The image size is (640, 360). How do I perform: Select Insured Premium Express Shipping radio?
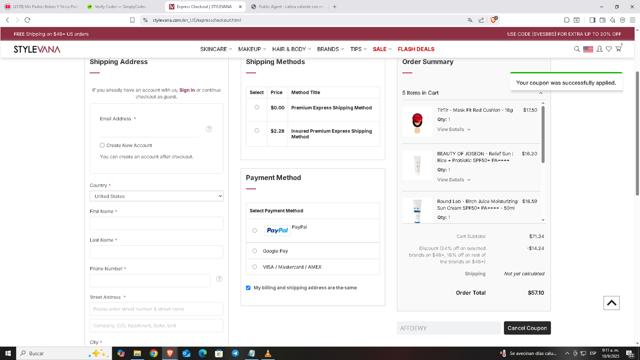coord(257,131)
